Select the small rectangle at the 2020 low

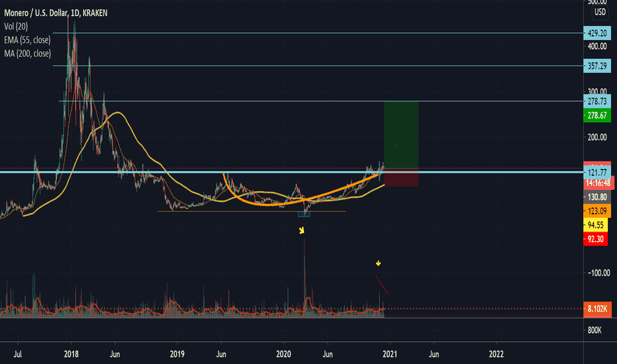(304, 213)
